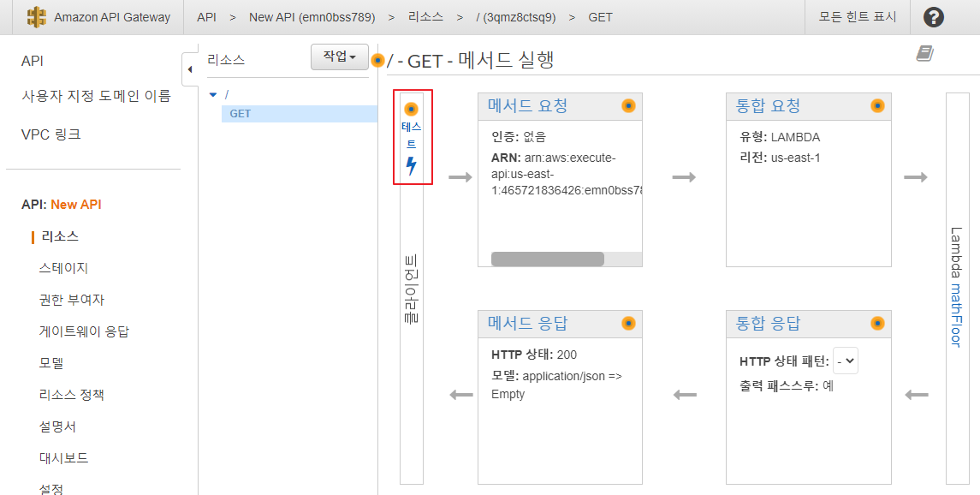Click 모델: application/json => Empty text
This screenshot has height=495, width=980.
tap(556, 385)
